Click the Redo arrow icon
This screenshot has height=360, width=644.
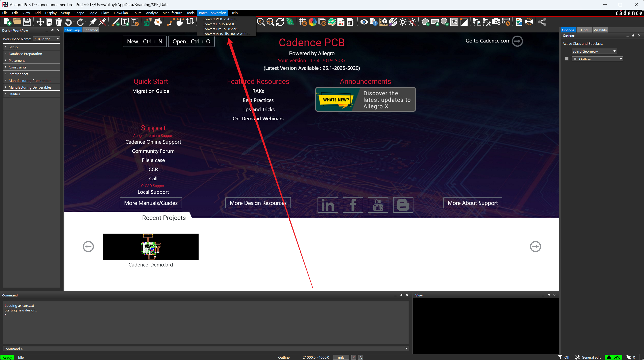coord(80,22)
